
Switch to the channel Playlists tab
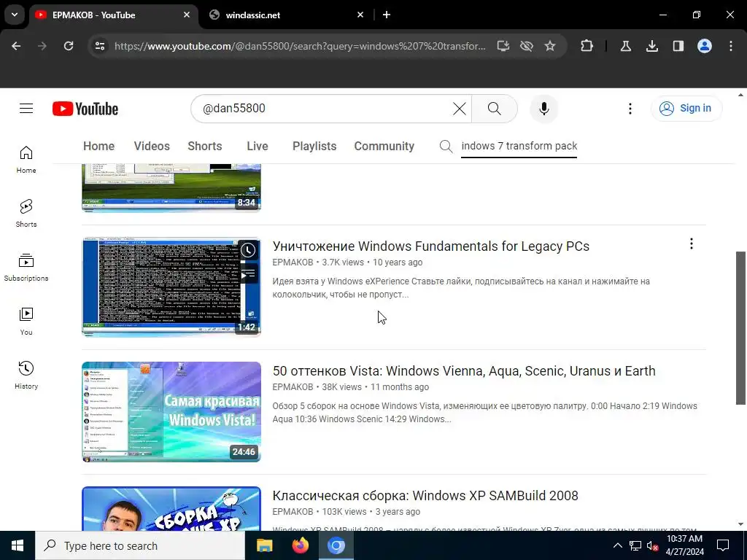click(314, 146)
